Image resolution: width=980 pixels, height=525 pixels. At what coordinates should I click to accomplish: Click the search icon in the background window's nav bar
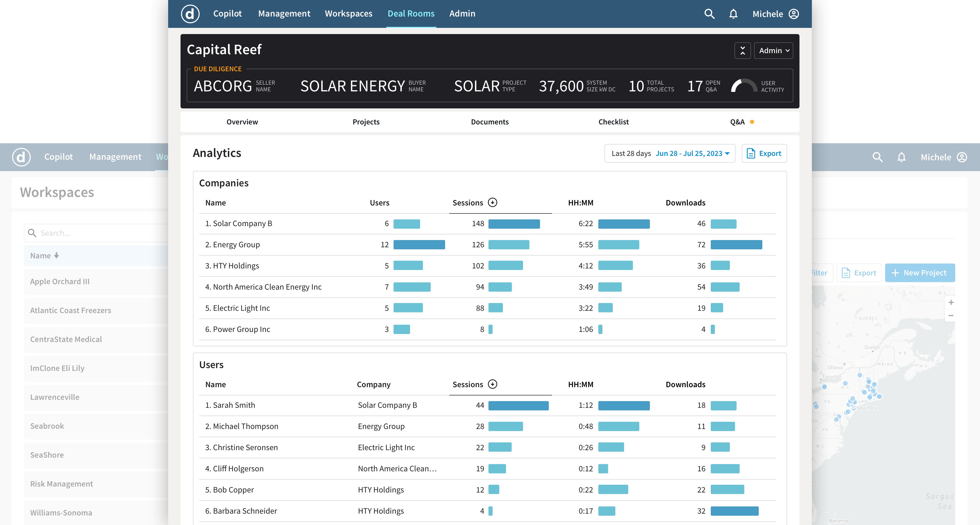tap(877, 157)
